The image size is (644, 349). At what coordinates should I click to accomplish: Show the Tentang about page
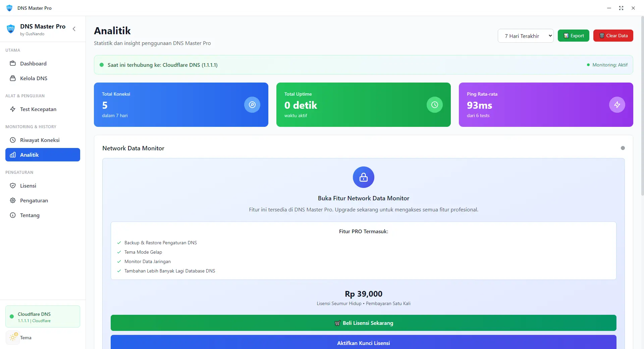[43, 215]
